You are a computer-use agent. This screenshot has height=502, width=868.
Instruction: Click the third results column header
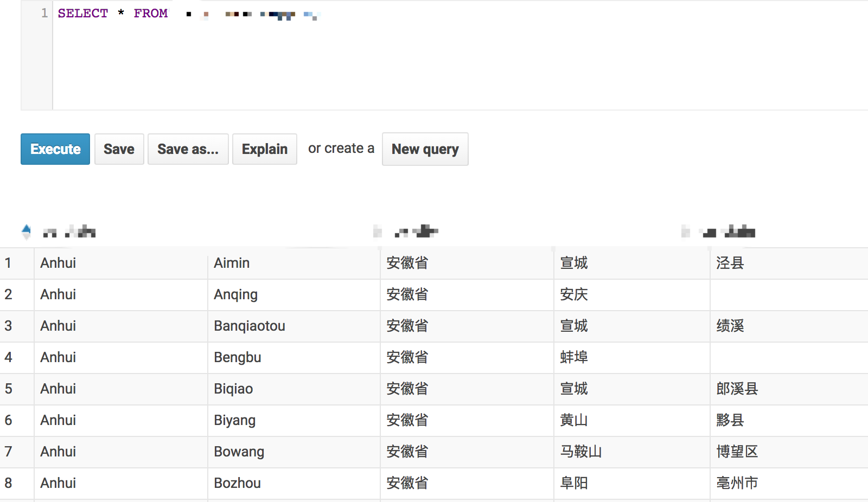click(716, 231)
